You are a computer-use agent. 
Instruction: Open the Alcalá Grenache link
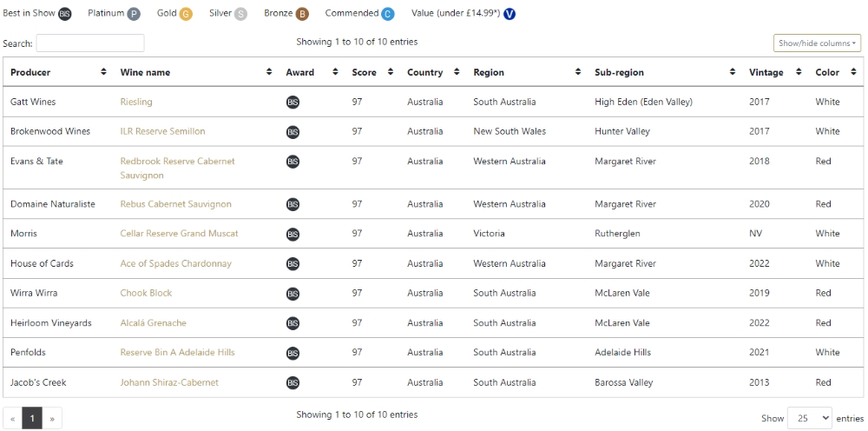(x=154, y=322)
